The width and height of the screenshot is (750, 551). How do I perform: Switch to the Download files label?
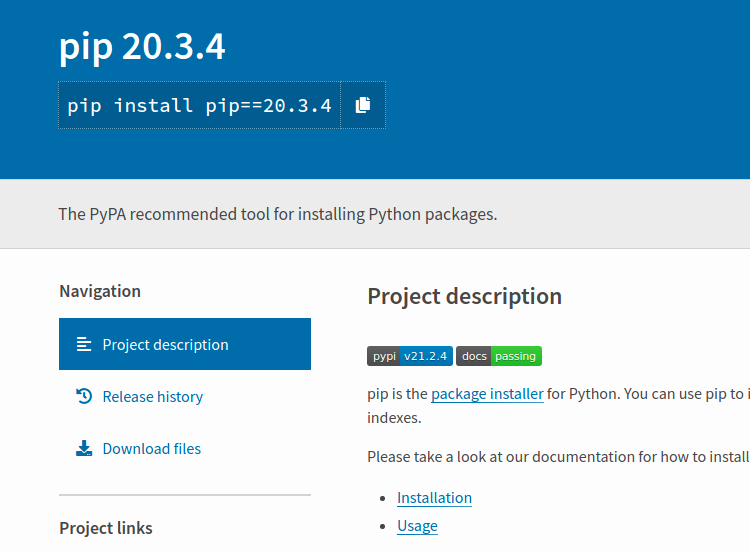[x=151, y=448]
